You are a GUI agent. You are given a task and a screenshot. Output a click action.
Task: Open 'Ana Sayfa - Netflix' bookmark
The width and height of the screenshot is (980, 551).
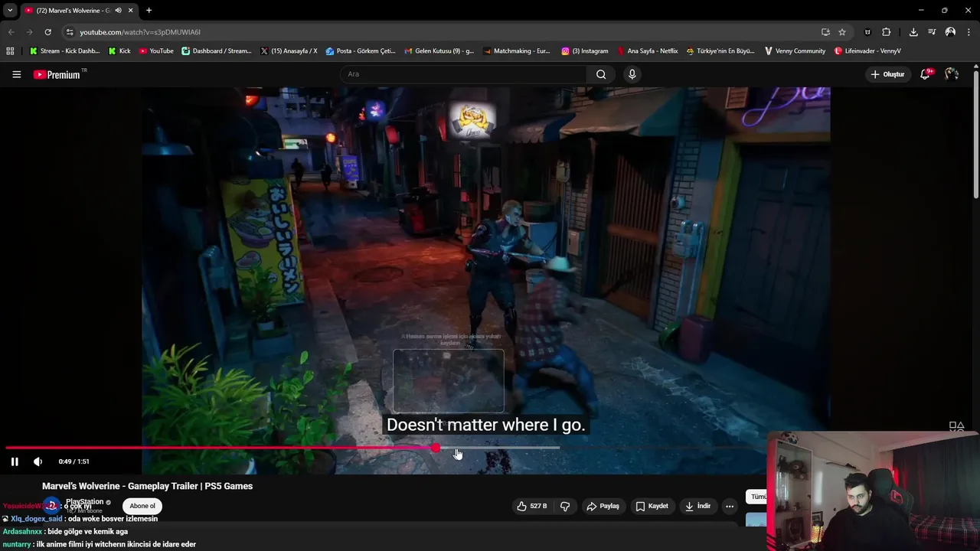[x=647, y=51]
